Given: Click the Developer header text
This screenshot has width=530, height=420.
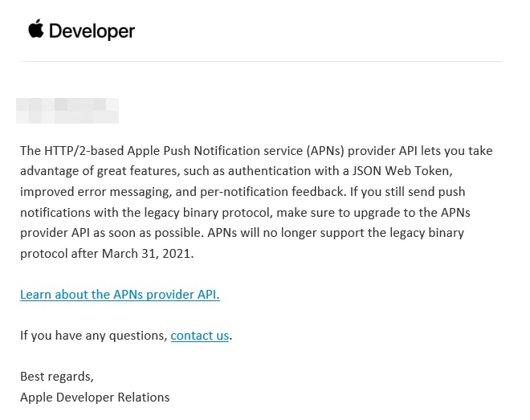Looking at the screenshot, I should (92, 31).
